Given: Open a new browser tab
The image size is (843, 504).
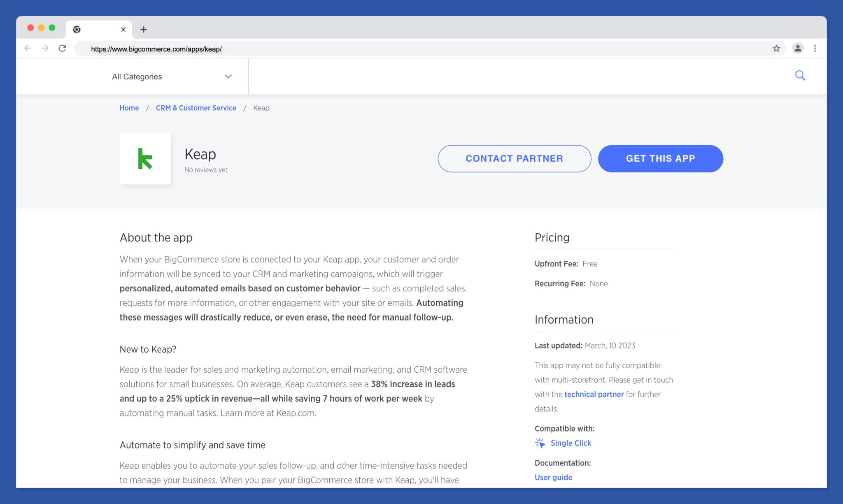Looking at the screenshot, I should 144,30.
